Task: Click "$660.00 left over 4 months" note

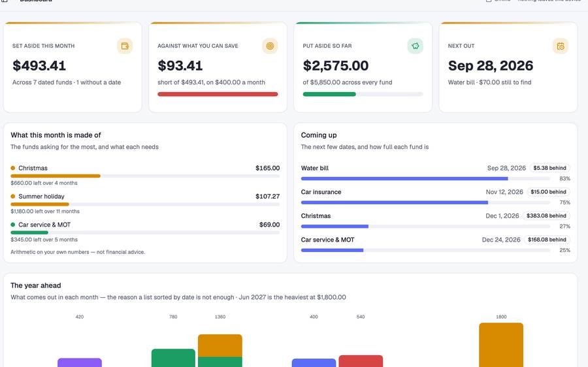Action: (x=44, y=183)
